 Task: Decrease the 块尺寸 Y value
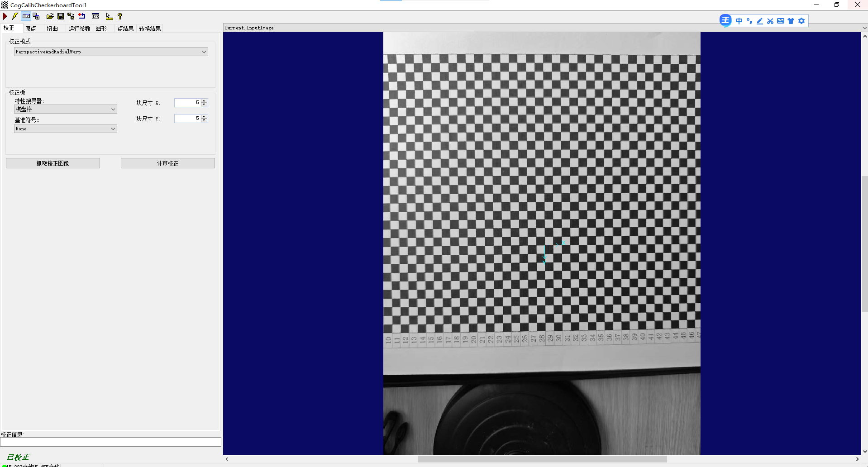204,120
